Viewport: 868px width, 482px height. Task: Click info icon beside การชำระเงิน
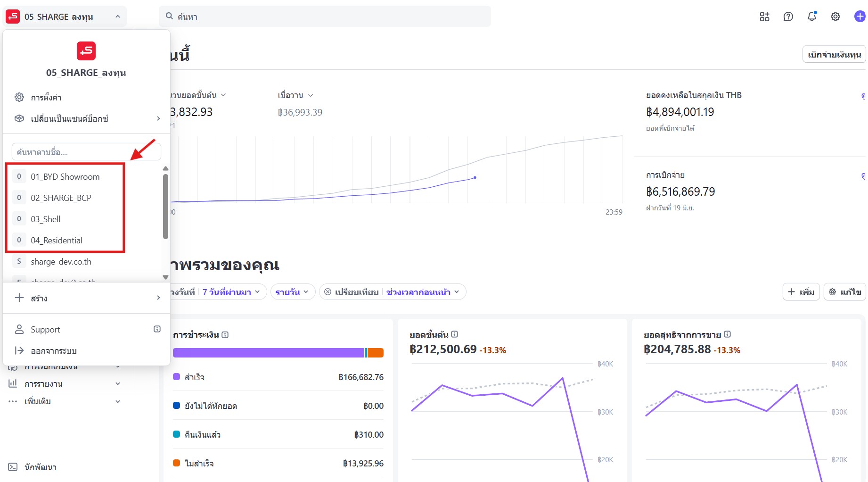(225, 335)
